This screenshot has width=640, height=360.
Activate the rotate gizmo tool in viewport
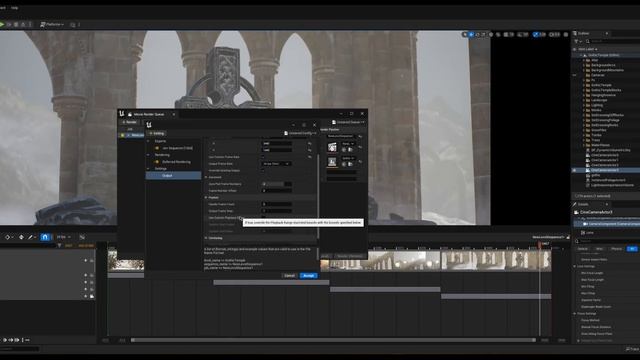click(478, 35)
